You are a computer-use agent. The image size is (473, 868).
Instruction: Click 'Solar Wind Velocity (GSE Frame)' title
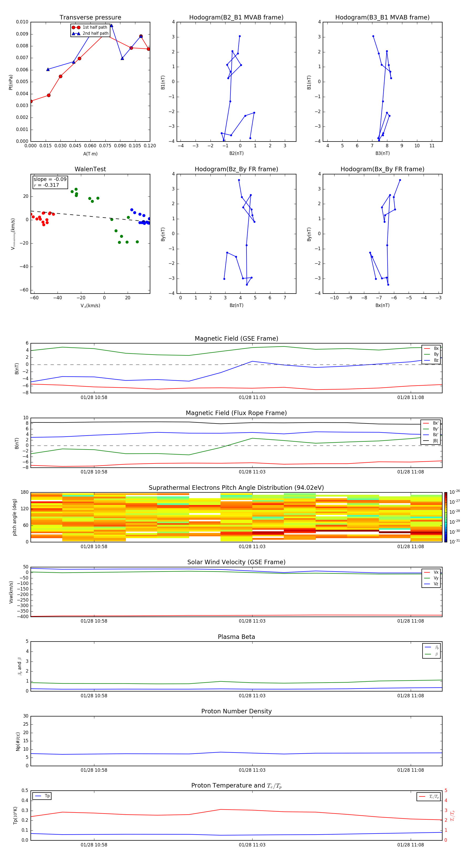236,562
